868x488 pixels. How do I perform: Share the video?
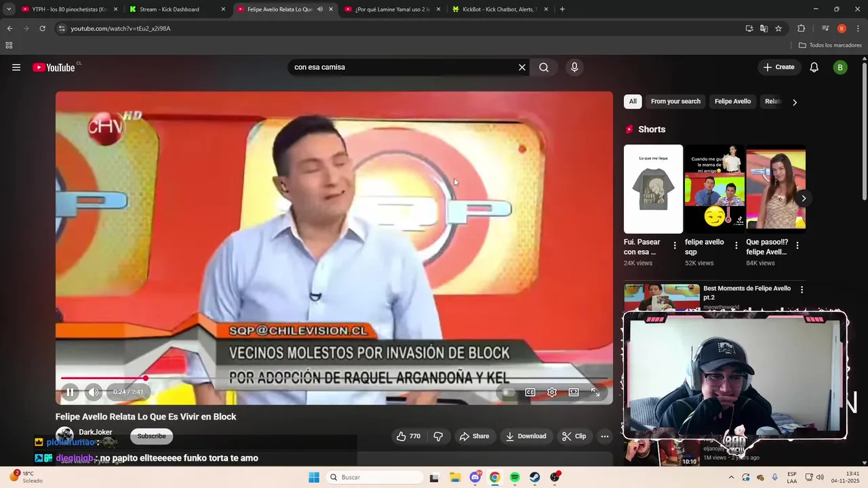click(474, 436)
